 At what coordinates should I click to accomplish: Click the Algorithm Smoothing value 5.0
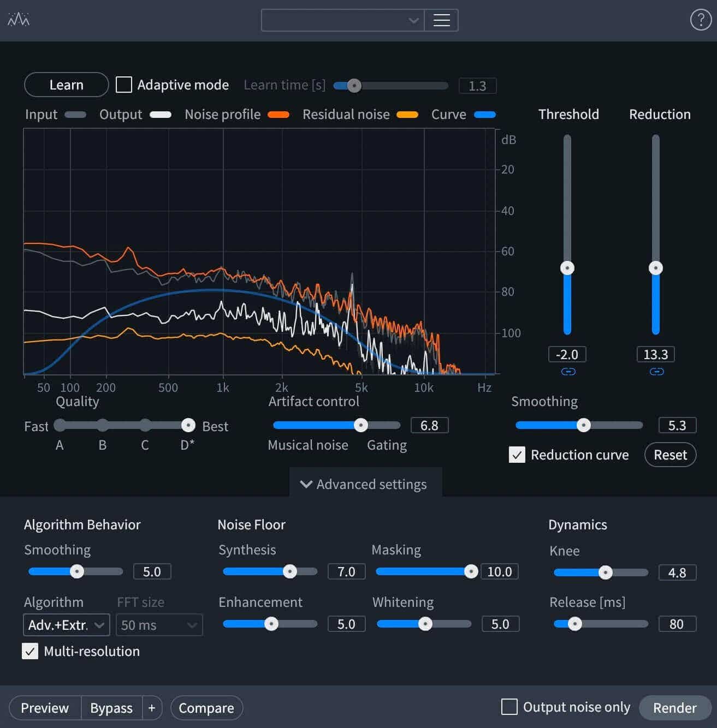(152, 571)
